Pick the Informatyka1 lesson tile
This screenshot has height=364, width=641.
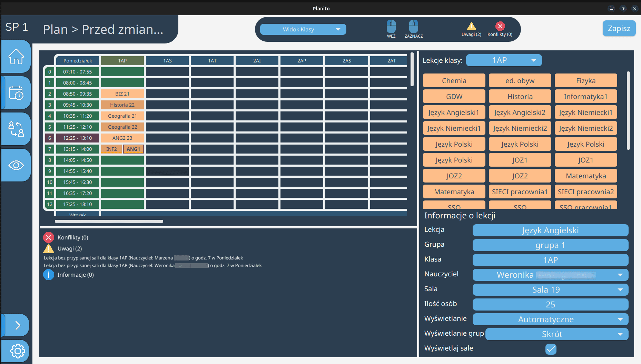586,97
